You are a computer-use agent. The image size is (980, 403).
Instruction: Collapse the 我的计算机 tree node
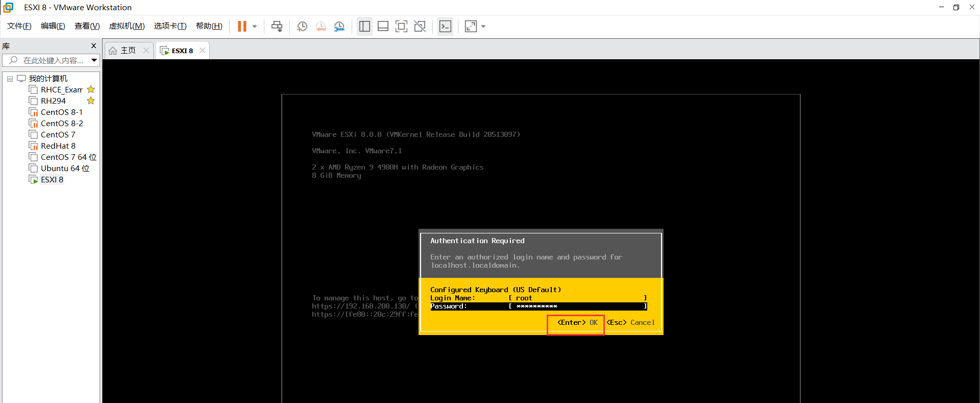(10, 79)
